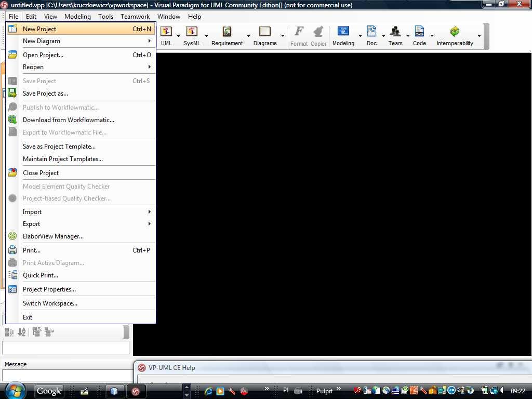This screenshot has height=399, width=532.
Task: Open Project Properties... entry
Action: pyautogui.click(x=81, y=289)
